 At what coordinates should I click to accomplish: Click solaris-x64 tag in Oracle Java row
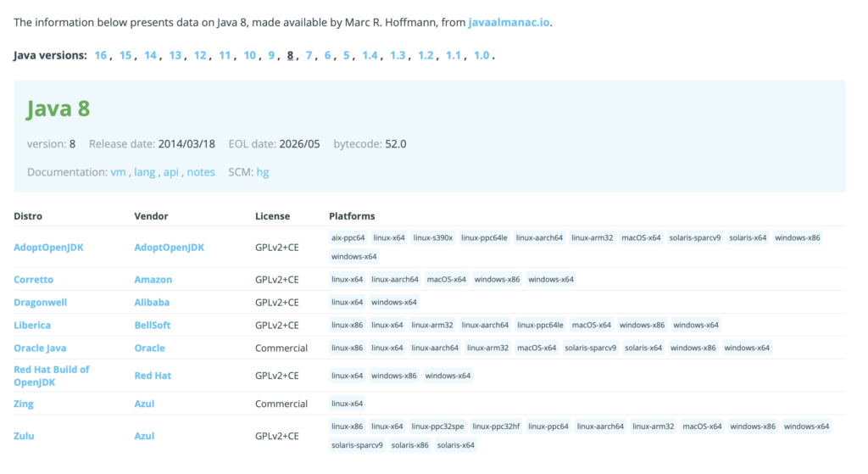643,348
